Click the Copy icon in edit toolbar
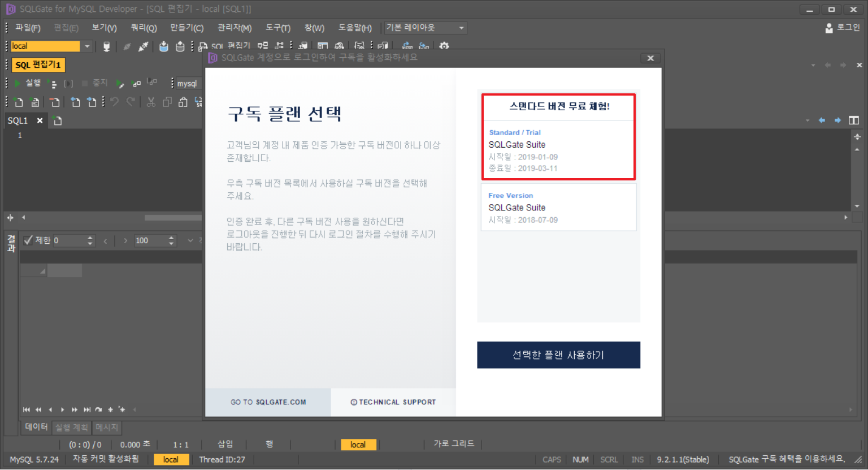Image resolution: width=868 pixels, height=470 pixels. 167,102
